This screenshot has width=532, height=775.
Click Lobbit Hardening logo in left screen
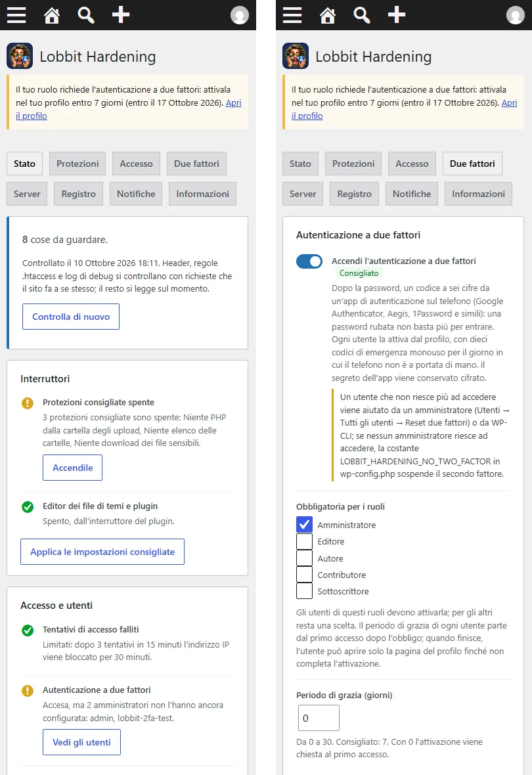click(x=20, y=56)
